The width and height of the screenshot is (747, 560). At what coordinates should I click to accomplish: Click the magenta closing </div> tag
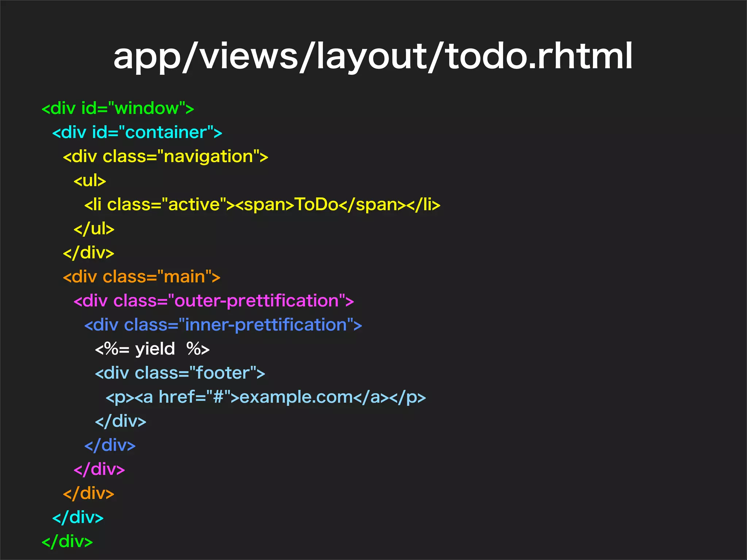99,469
